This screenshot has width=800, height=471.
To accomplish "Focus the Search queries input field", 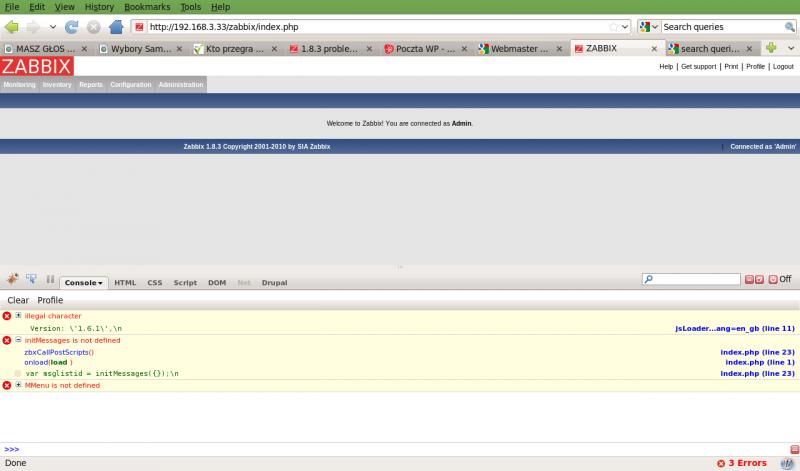I will (x=722, y=27).
